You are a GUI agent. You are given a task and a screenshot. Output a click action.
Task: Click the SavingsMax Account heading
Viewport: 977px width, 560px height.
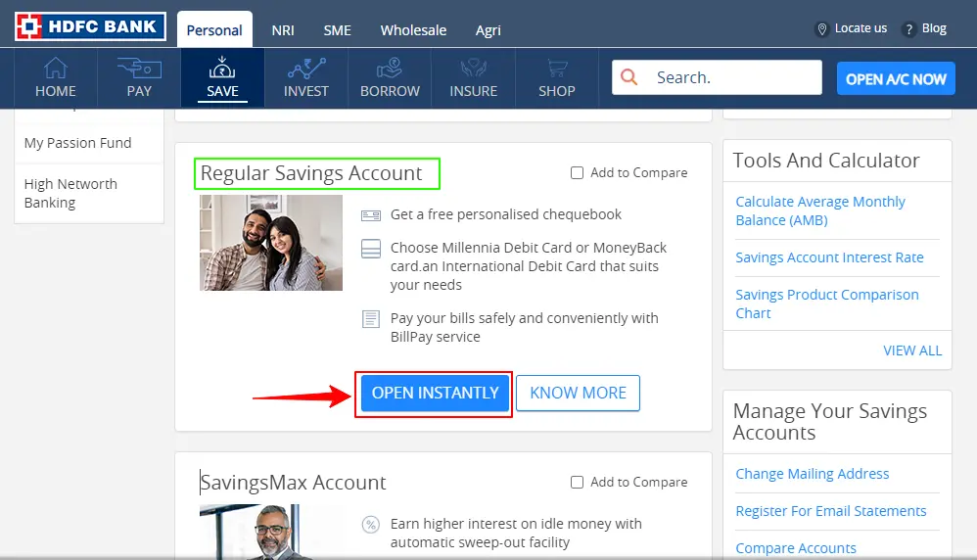pos(294,482)
